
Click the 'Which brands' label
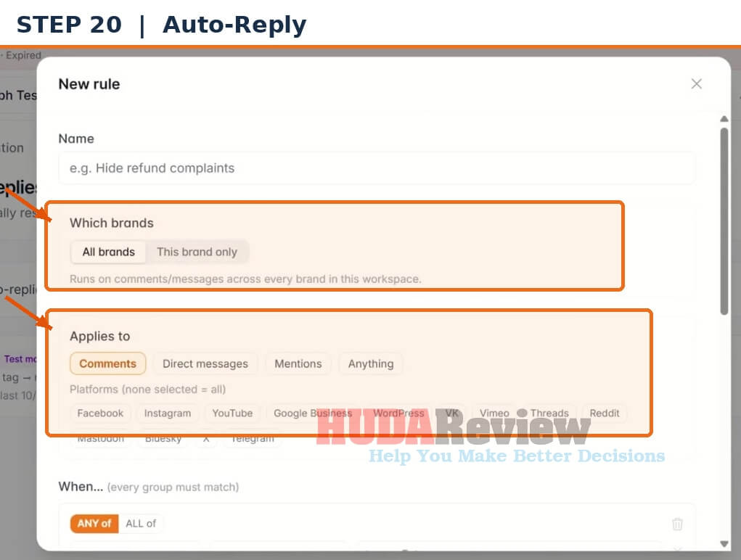(112, 223)
